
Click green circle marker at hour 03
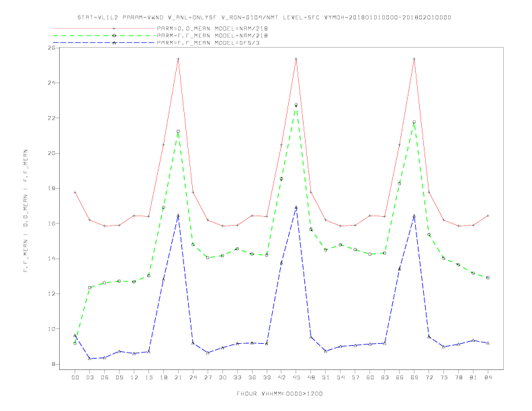(x=89, y=287)
